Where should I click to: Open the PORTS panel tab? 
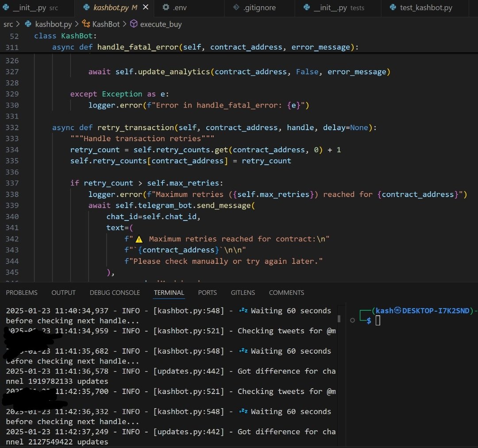(x=207, y=293)
